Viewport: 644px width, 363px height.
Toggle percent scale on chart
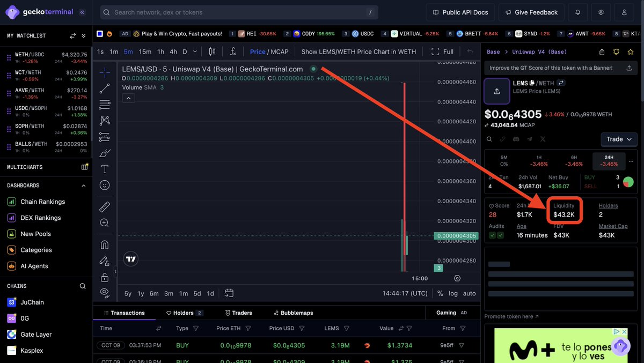tap(440, 293)
